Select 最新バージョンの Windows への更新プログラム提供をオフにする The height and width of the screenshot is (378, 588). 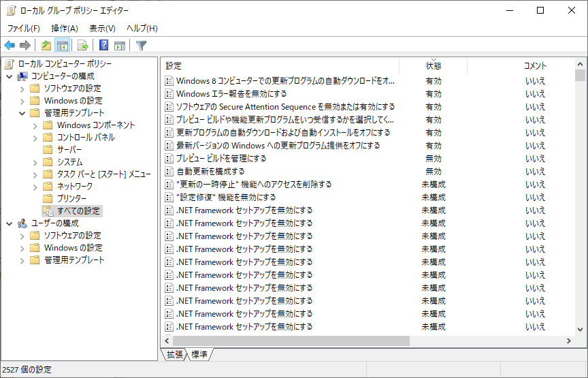pyautogui.click(x=278, y=146)
